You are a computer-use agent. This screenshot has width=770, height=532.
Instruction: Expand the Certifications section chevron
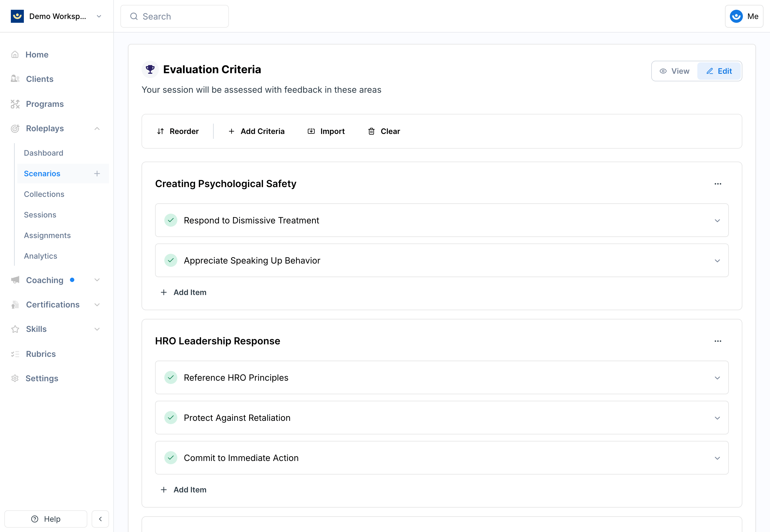coord(97,305)
